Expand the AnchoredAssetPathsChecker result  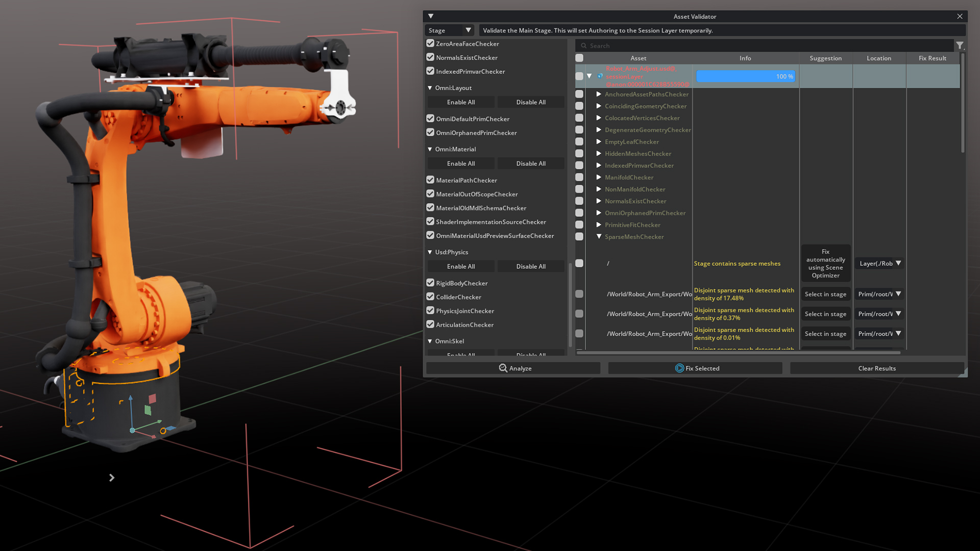[x=599, y=94]
